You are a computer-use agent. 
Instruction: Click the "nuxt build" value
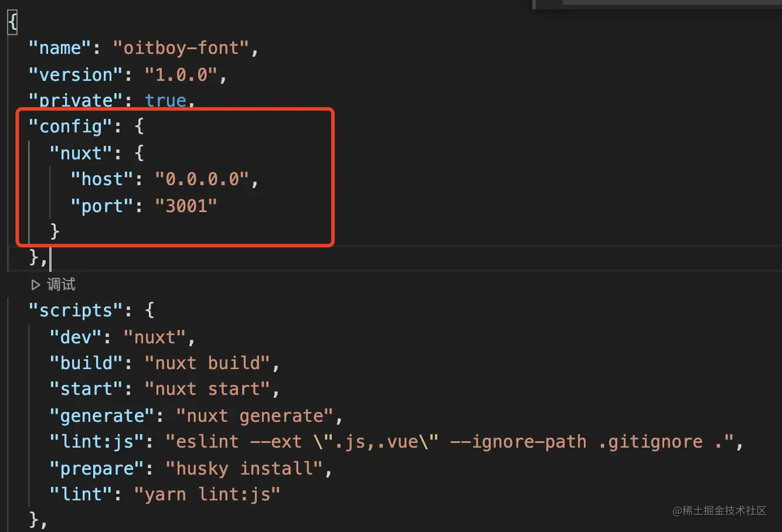click(208, 363)
